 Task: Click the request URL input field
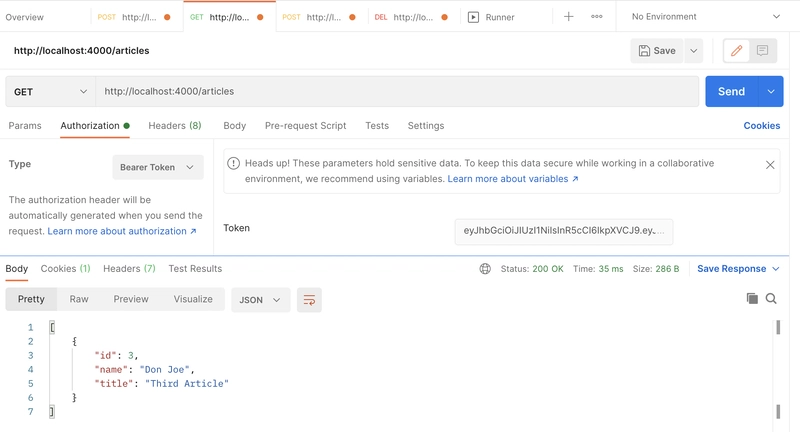point(396,92)
